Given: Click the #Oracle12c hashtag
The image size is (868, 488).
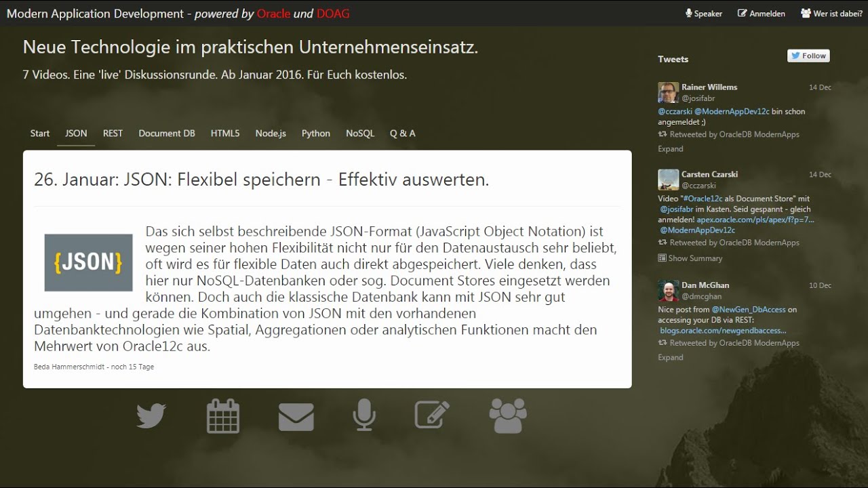Looking at the screenshot, I should [x=705, y=199].
